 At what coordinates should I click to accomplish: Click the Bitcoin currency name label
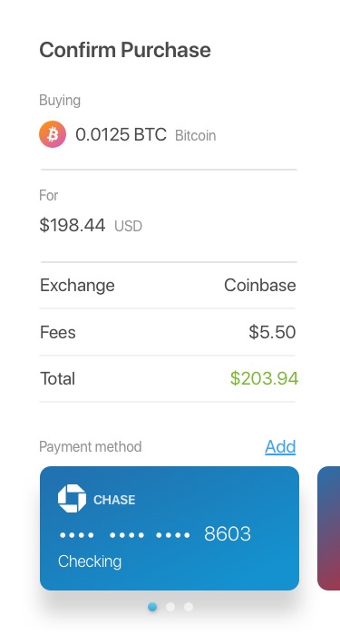(x=196, y=136)
